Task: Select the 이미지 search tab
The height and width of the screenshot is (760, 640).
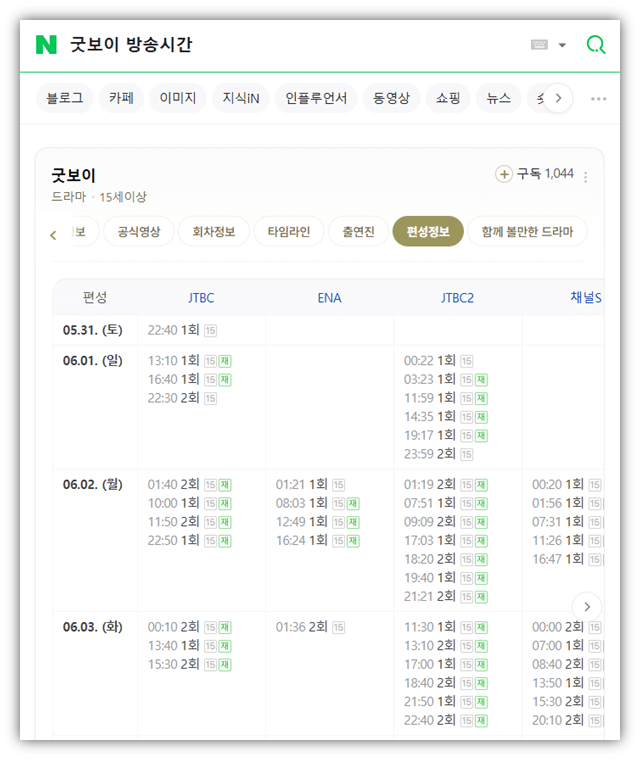Action: tap(178, 98)
